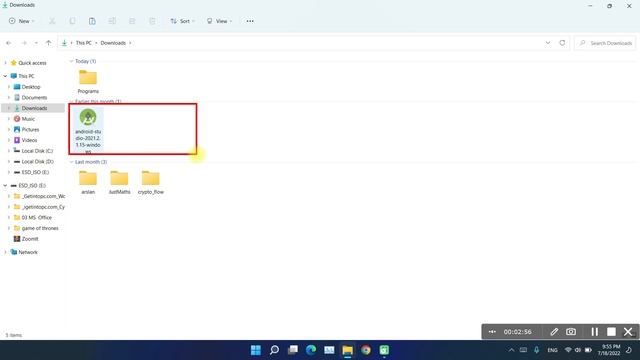Select Pictures in navigation pane
The height and width of the screenshot is (360, 640).
[30, 129]
